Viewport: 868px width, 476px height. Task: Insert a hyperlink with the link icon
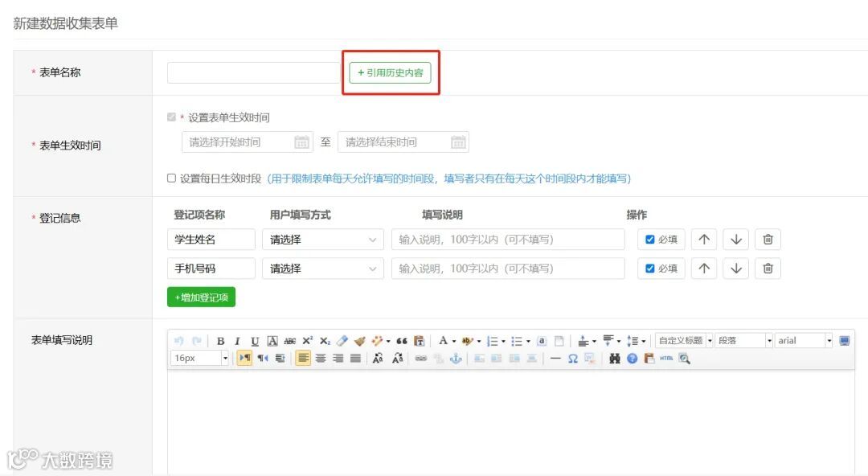[420, 359]
